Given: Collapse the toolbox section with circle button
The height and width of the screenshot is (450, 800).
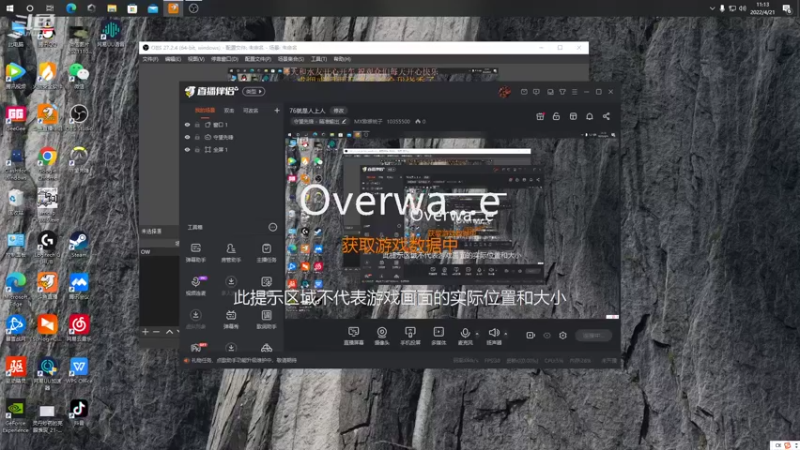Looking at the screenshot, I should [273, 227].
